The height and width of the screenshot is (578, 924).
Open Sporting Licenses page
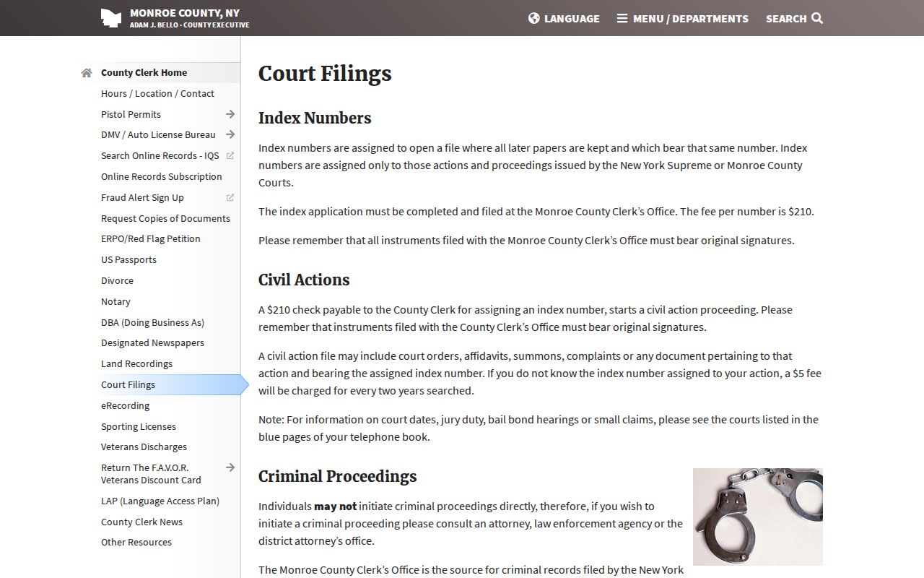coord(139,427)
